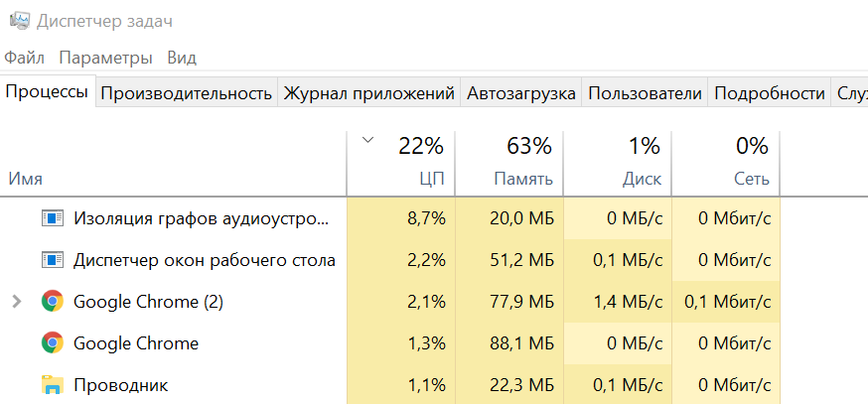Click the single Google Chrome process icon
This screenshot has width=868, height=404.
[x=52, y=343]
